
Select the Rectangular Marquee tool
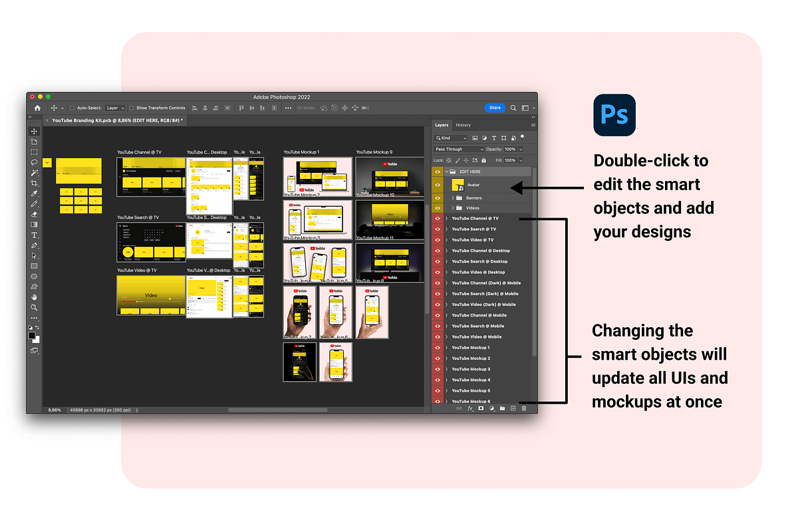click(34, 152)
